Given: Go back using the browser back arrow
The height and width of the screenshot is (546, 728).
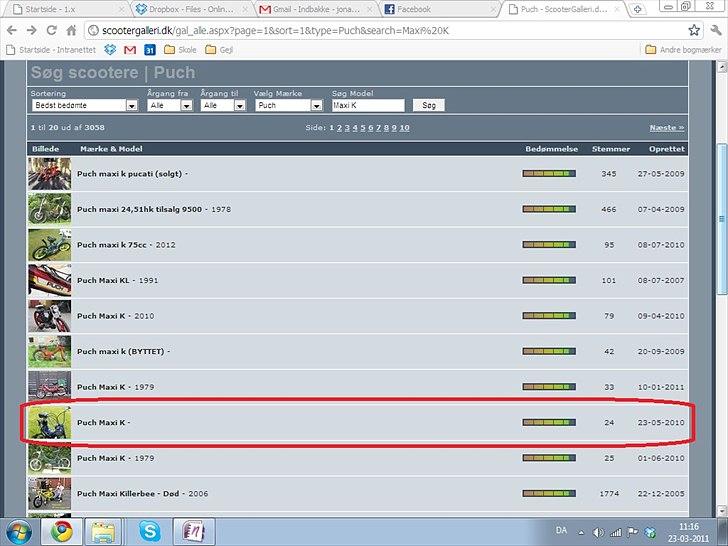Looking at the screenshot, I should tap(12, 30).
